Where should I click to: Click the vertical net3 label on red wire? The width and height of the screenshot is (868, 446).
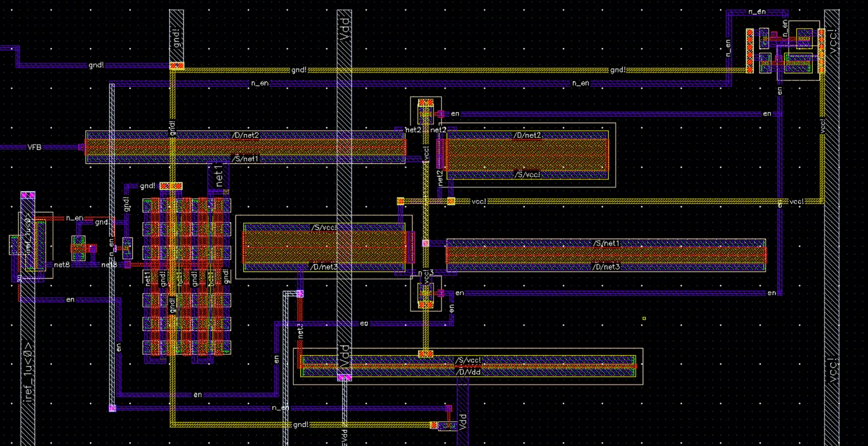click(x=300, y=330)
